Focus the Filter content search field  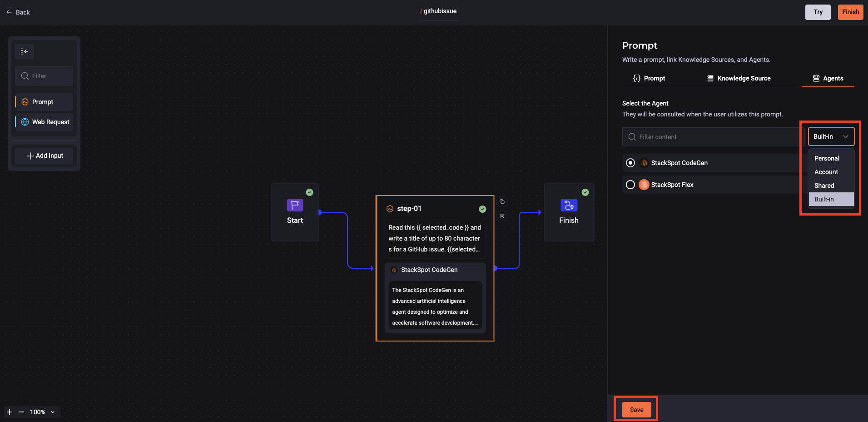tap(713, 137)
